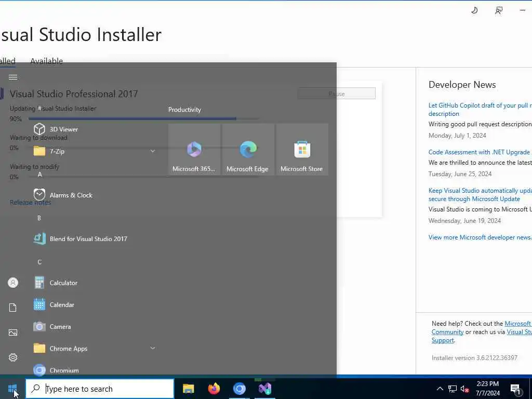Open the GitHub Copilot pull request article
The height and width of the screenshot is (399, 532).
coord(480,110)
